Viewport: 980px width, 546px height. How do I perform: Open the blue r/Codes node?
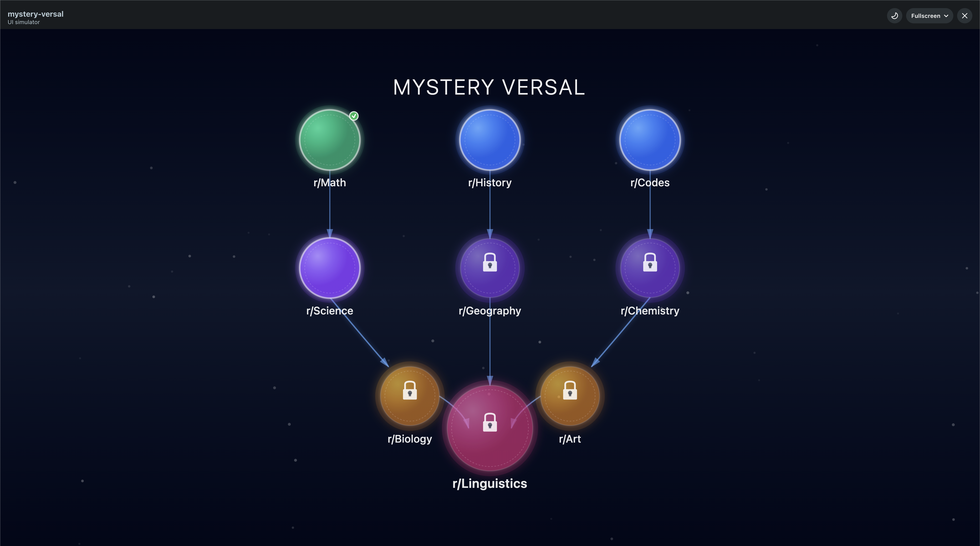(x=650, y=140)
